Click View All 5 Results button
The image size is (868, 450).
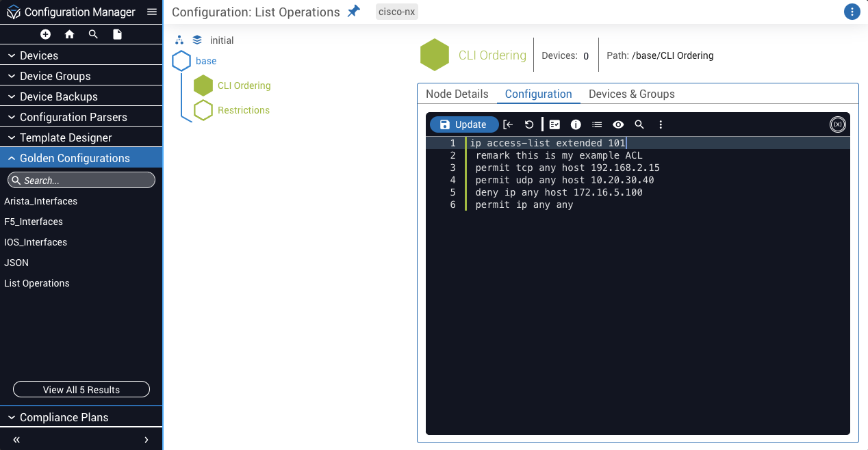pyautogui.click(x=81, y=390)
